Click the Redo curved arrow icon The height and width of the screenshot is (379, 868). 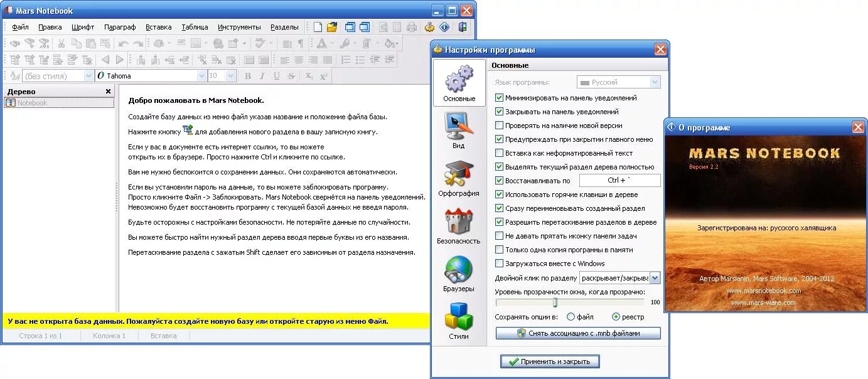138,43
